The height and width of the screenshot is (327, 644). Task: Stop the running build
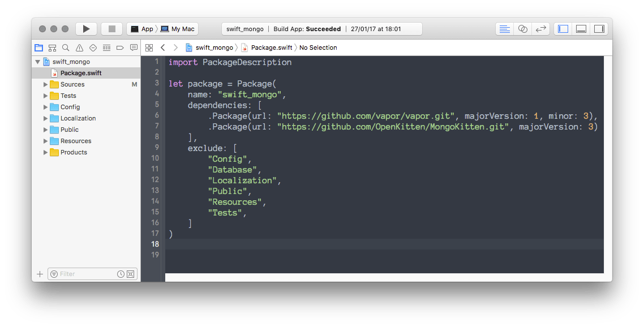coord(111,29)
